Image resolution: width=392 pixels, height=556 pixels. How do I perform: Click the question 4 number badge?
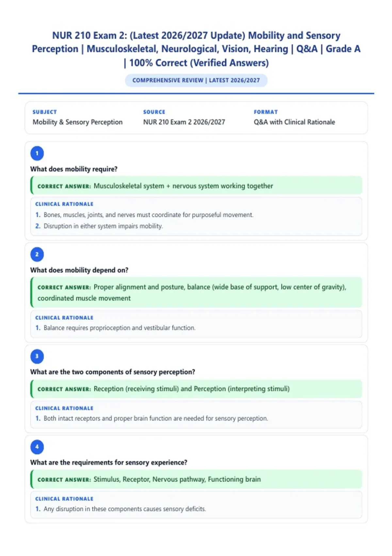[37, 447]
